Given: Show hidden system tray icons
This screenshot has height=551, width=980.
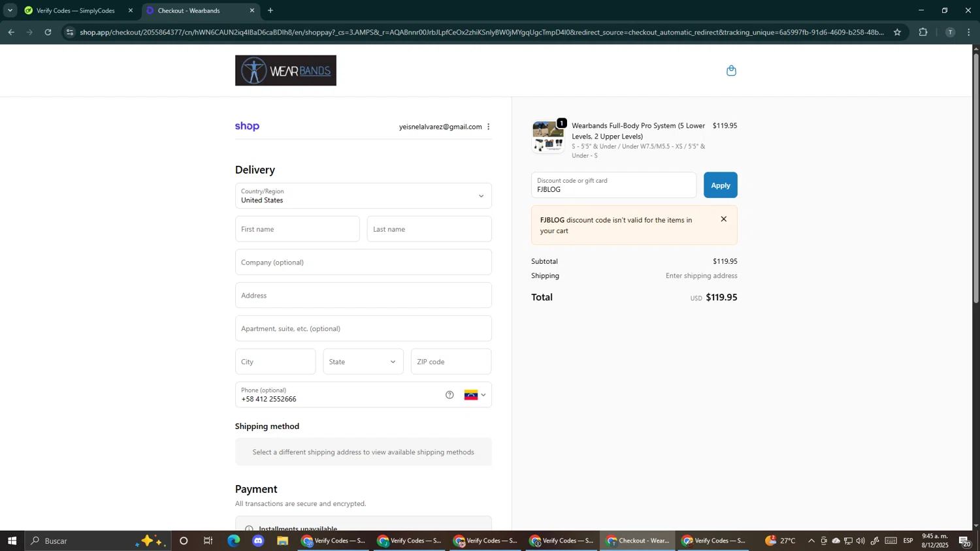Looking at the screenshot, I should coord(811,541).
